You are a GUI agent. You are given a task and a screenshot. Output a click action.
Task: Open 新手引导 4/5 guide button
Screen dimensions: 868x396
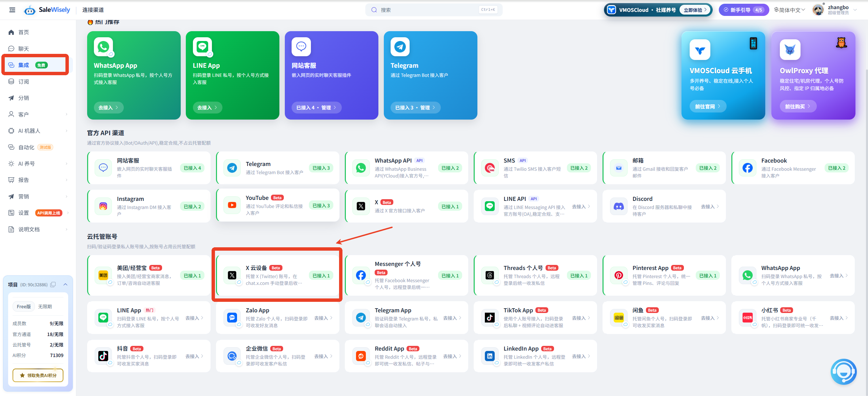click(x=744, y=10)
